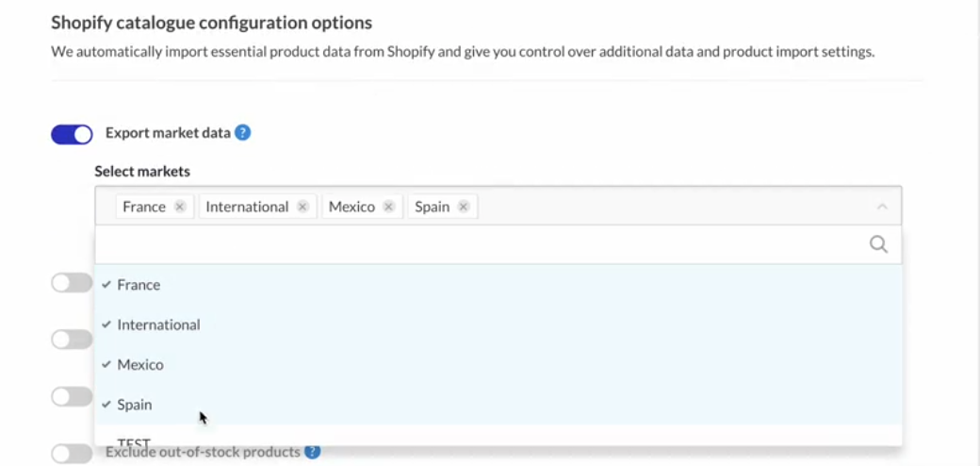Remove the International market tag
980x466 pixels.
(302, 207)
